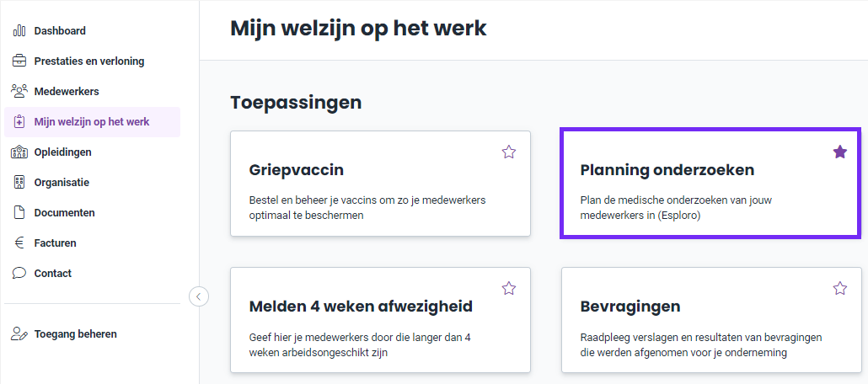The width and height of the screenshot is (868, 384).
Task: Select Mijn welzijn op het werk menu item
Action: [93, 122]
